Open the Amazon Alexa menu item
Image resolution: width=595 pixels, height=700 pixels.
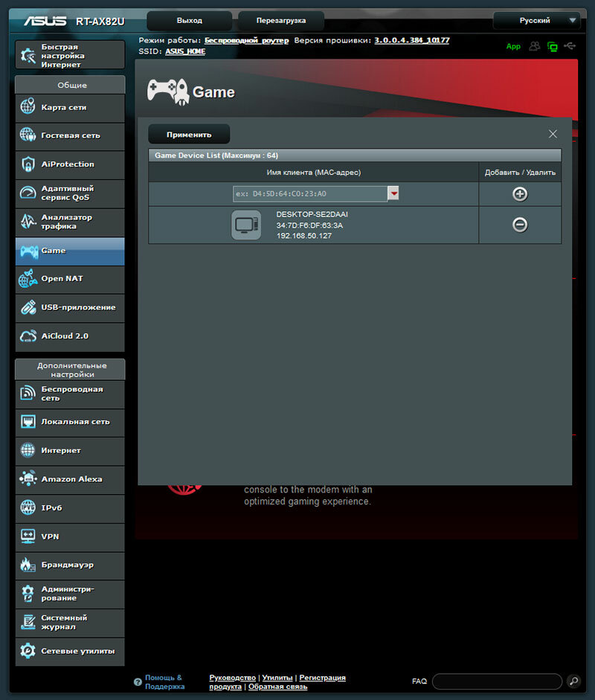70,479
